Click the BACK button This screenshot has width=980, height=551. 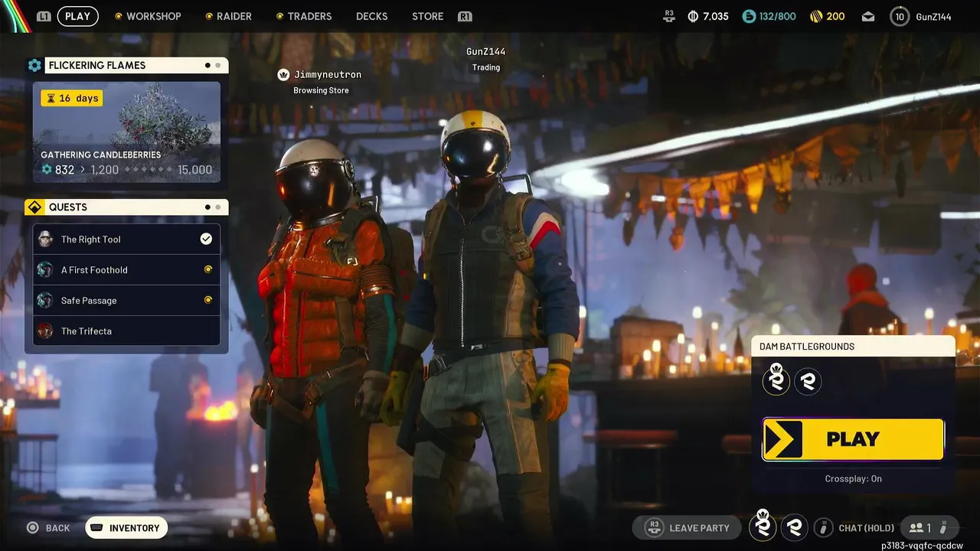(x=48, y=528)
